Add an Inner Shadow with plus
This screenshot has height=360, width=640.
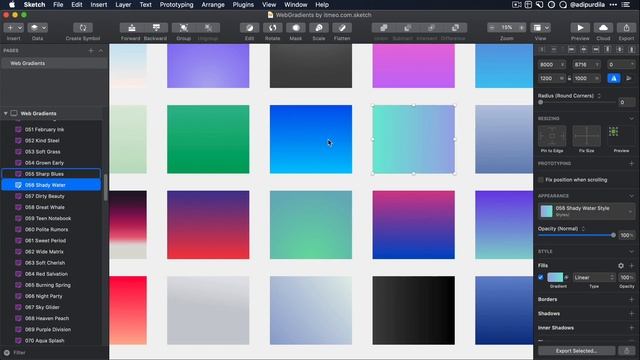(631, 328)
